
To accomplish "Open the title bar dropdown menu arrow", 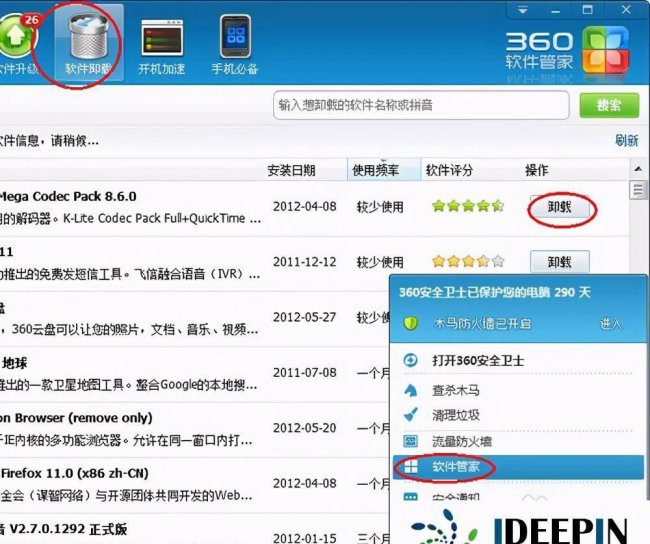I will [523, 10].
